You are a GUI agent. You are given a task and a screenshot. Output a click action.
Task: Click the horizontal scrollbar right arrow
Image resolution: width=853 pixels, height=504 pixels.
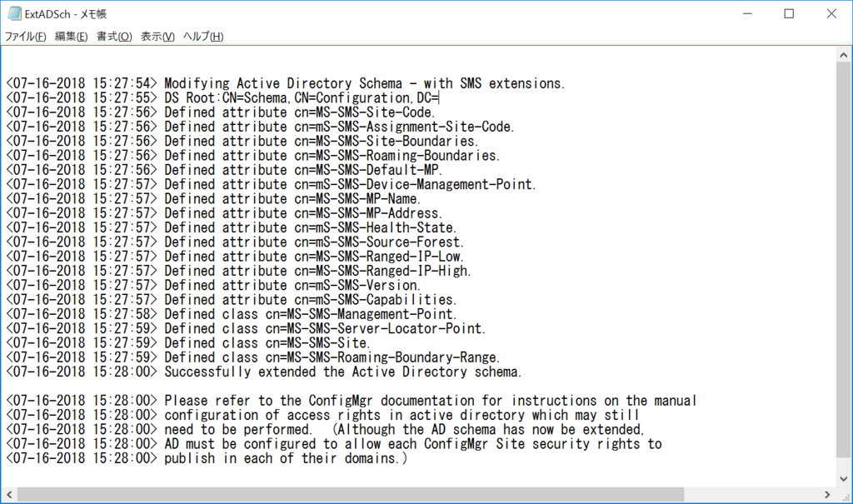(x=827, y=494)
